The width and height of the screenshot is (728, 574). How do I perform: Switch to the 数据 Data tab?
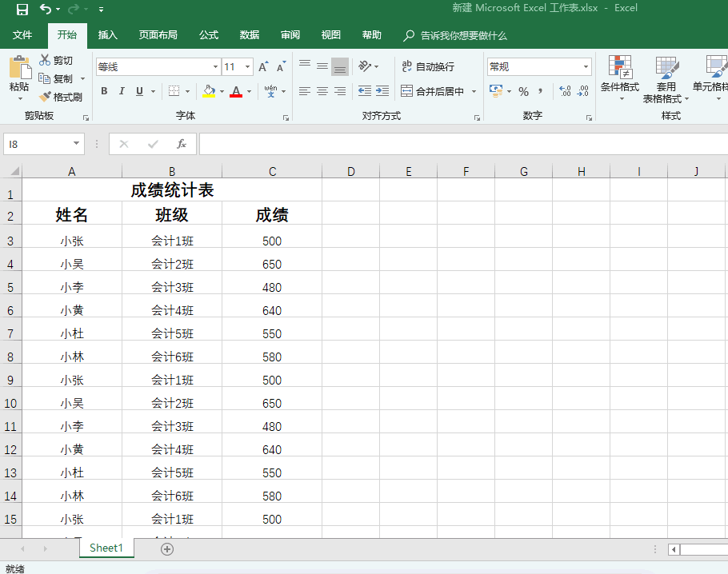coord(250,35)
